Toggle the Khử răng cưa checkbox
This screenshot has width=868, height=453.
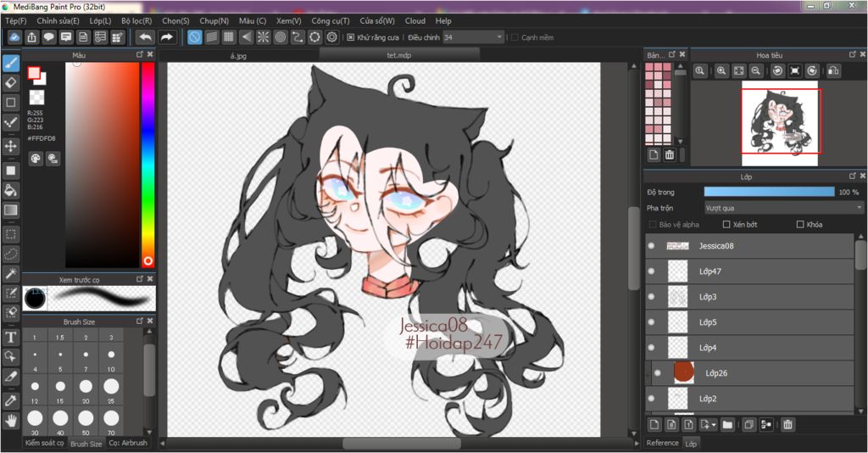coord(350,37)
